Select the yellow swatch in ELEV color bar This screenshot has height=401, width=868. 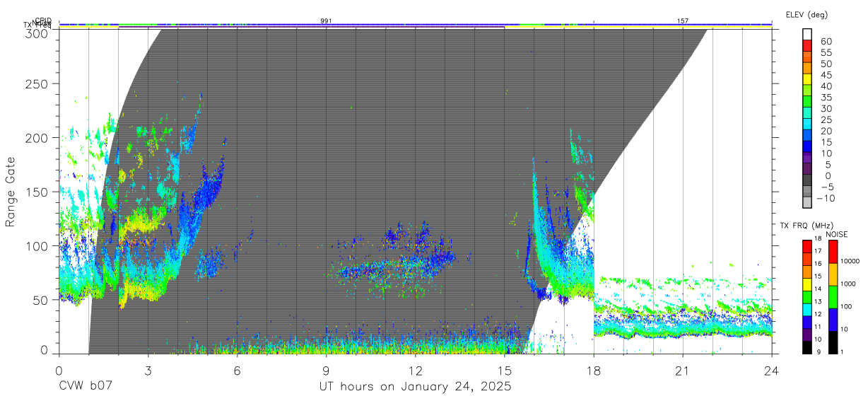(807, 79)
